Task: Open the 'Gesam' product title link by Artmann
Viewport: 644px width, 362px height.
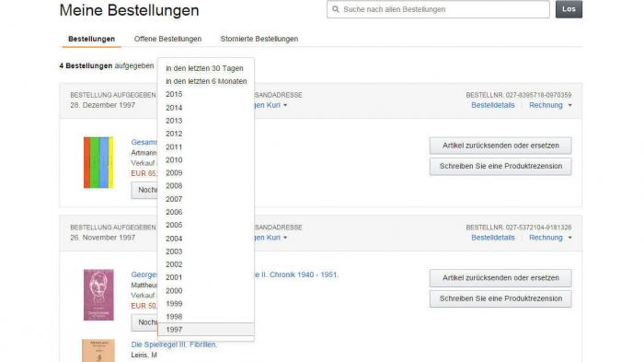Action: (x=144, y=143)
